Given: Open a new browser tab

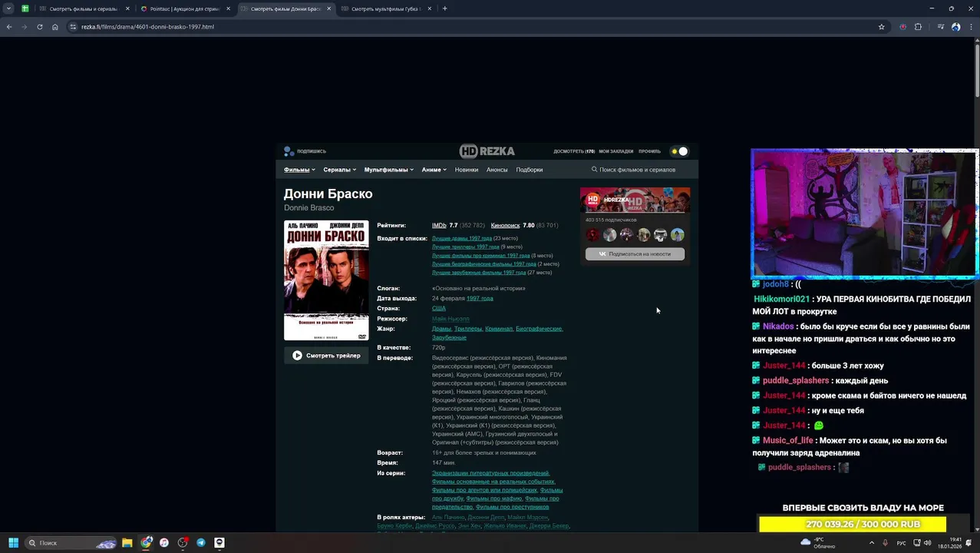Looking at the screenshot, I should (444, 8).
